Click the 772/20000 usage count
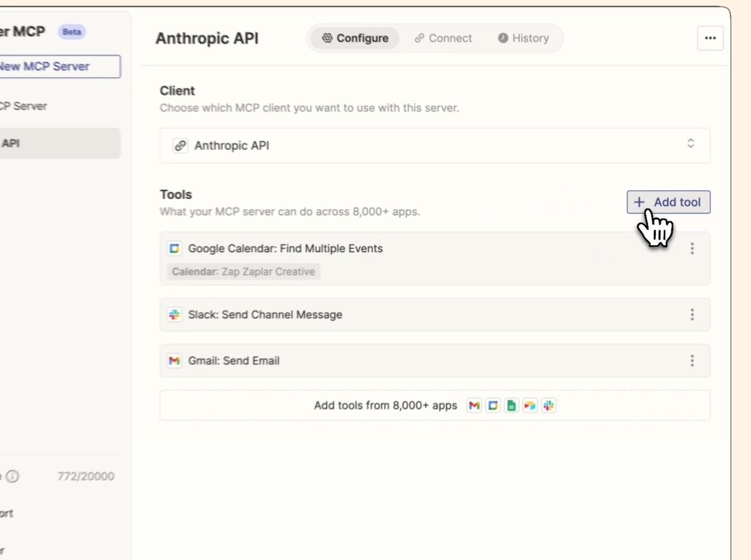 [86, 476]
